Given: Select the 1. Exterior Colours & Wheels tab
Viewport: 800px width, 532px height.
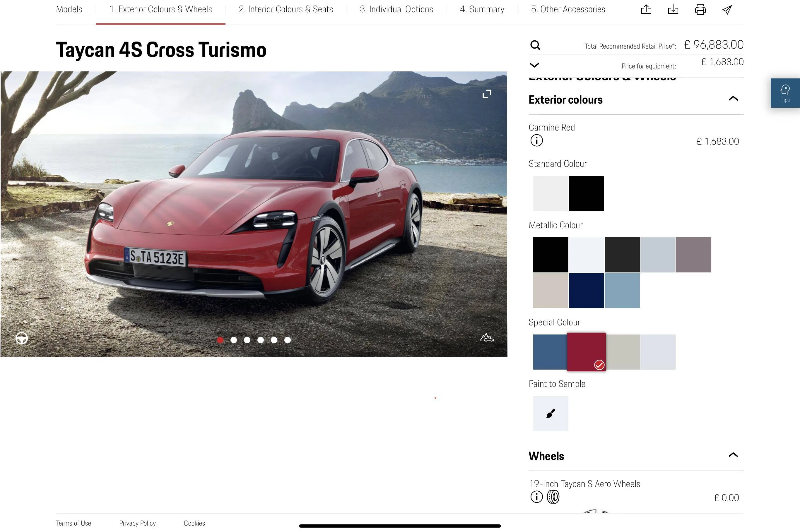Looking at the screenshot, I should pos(160,9).
